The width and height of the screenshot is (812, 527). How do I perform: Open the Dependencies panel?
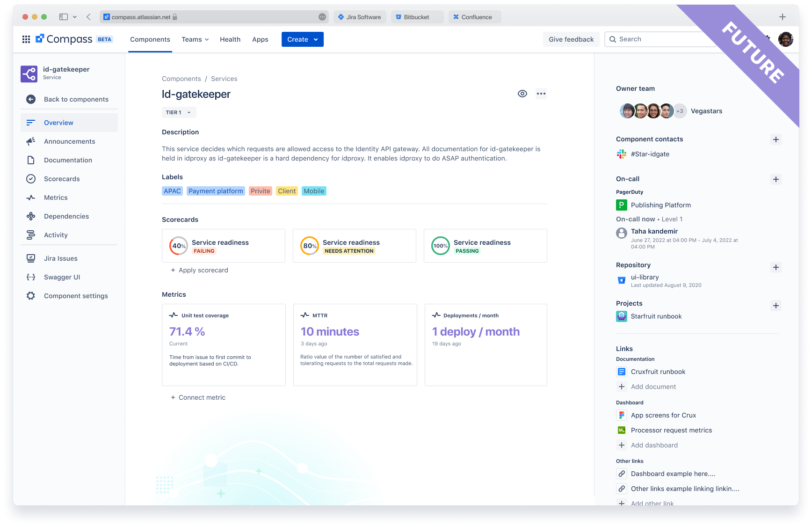[x=66, y=216]
